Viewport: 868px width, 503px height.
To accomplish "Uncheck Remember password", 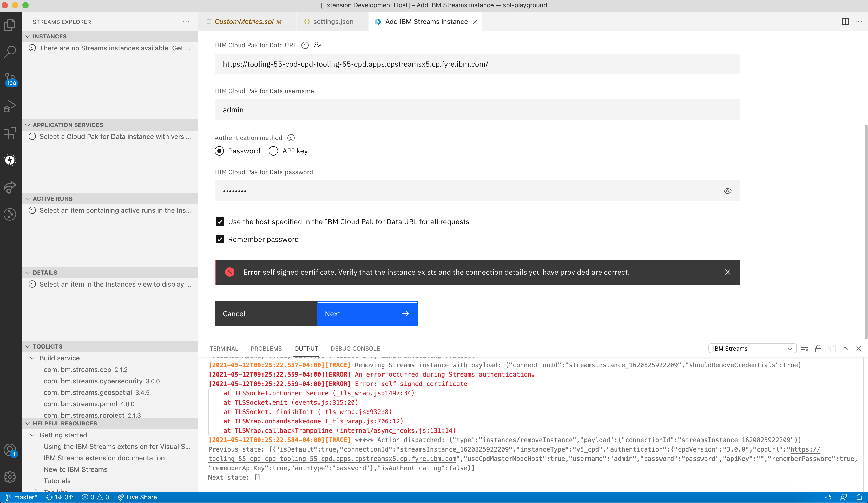I will (x=220, y=239).
